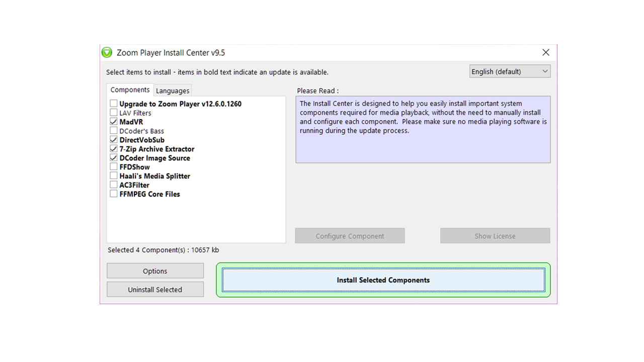Open the Options button

coord(155,271)
